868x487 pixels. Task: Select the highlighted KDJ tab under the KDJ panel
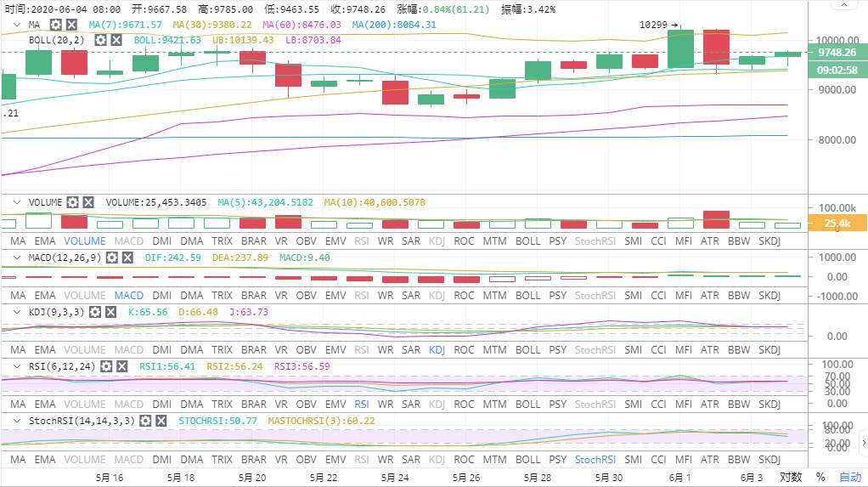click(437, 350)
